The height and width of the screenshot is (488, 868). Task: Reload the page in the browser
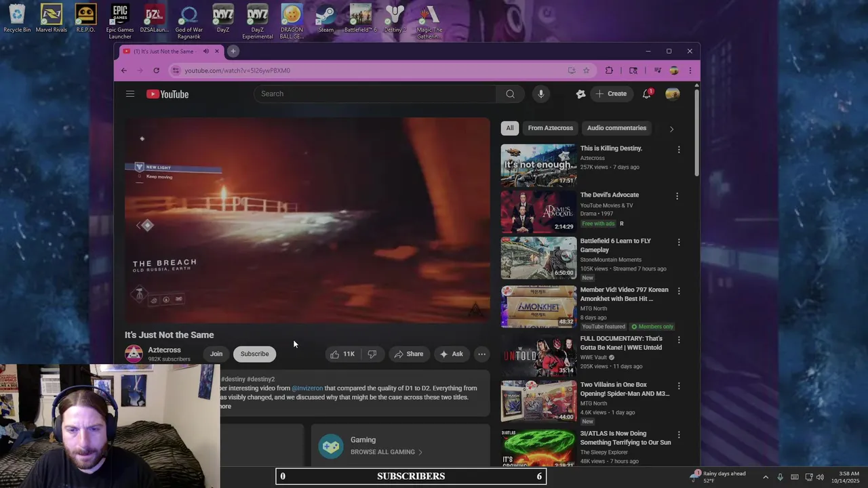[156, 70]
